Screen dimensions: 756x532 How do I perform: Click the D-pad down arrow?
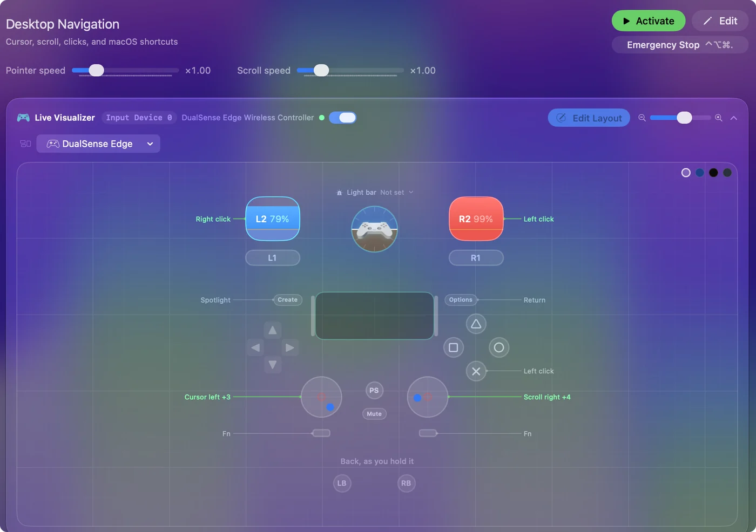(x=273, y=365)
